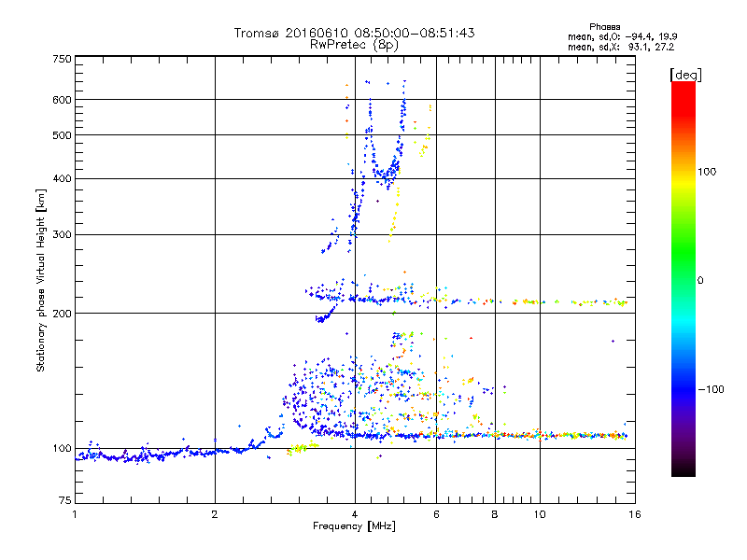Click the x-axis label "Frequency [MHz]"

tap(354, 526)
